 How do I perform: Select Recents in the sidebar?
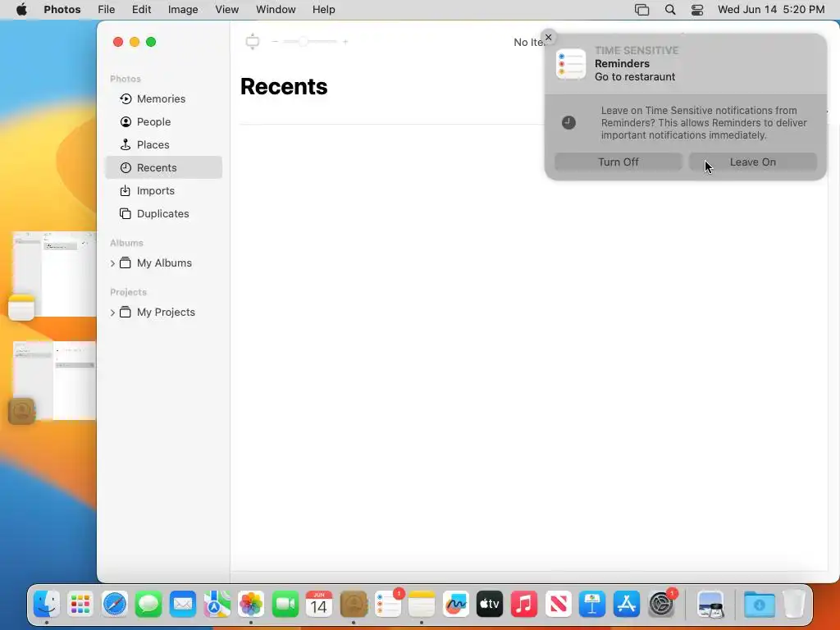[164, 167]
